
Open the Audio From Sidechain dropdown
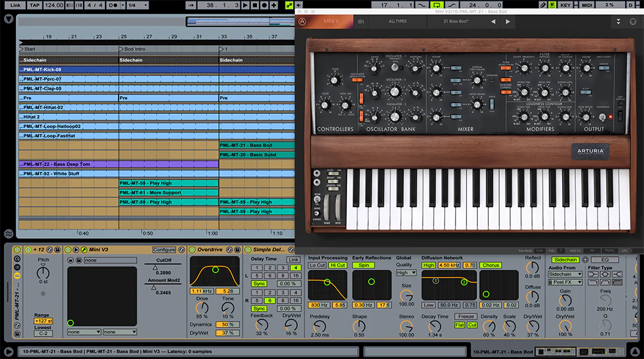(565, 274)
